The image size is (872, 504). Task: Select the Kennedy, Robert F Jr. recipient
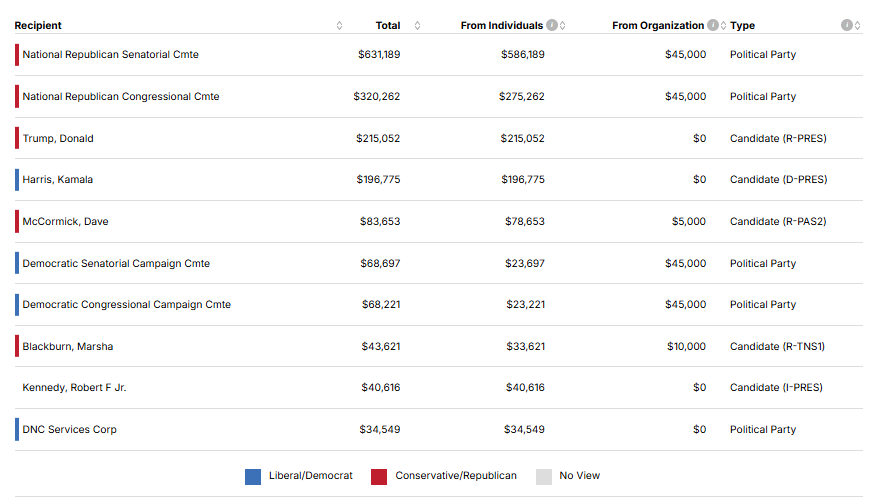[75, 388]
